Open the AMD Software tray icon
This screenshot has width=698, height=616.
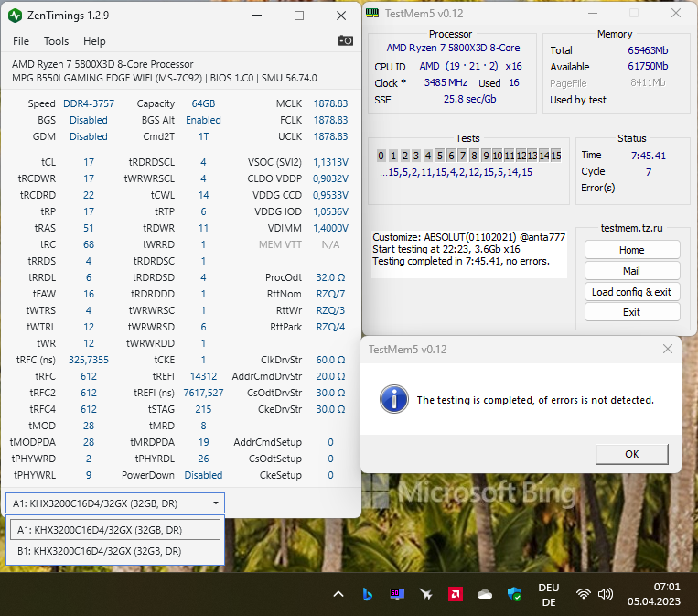(x=455, y=594)
